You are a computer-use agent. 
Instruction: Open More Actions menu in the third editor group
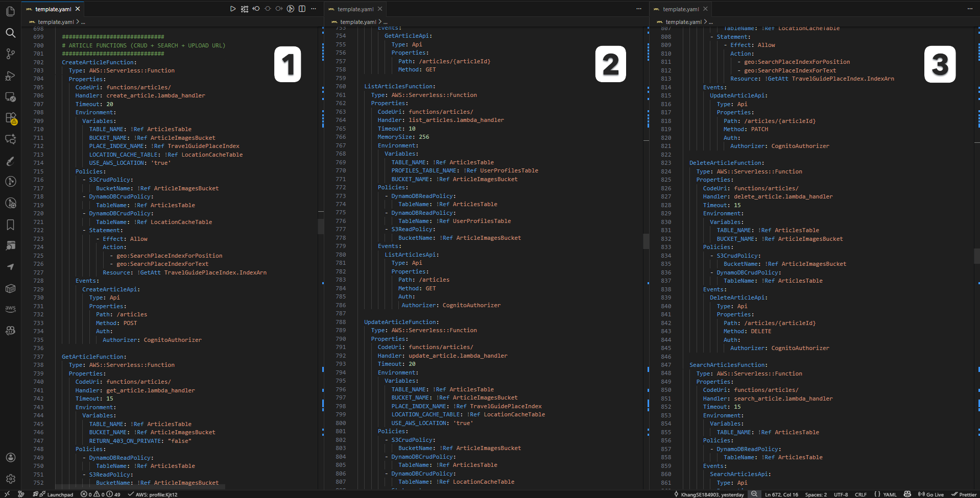click(969, 9)
